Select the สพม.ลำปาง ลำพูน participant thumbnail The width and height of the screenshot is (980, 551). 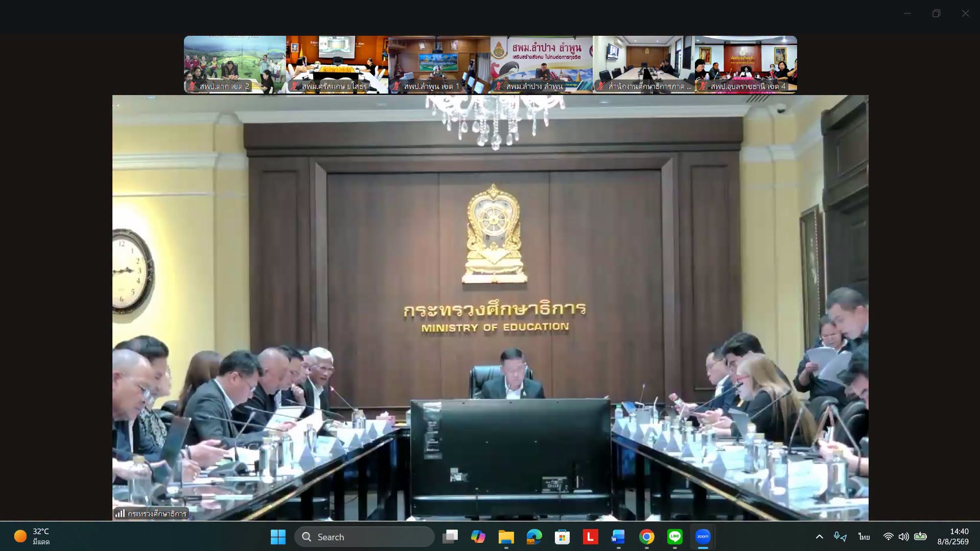542,64
